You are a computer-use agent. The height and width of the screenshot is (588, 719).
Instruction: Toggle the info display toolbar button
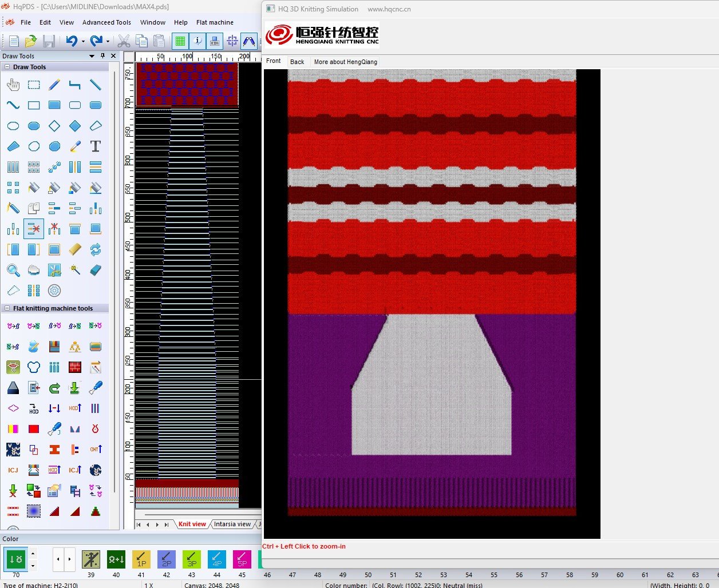click(x=197, y=41)
